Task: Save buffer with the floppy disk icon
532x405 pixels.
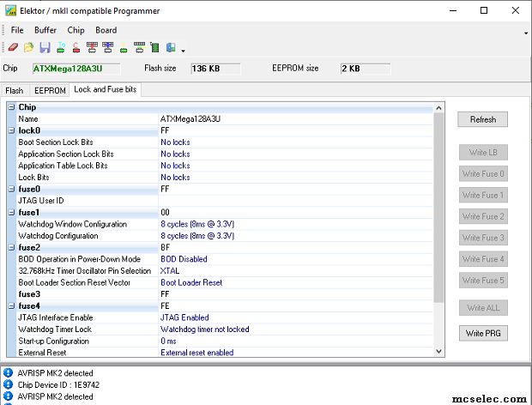Action: pos(45,47)
